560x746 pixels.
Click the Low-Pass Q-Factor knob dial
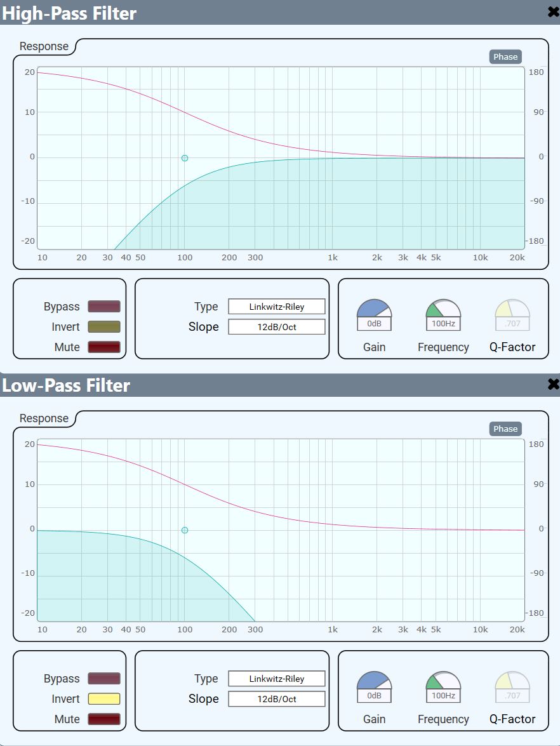(512, 681)
